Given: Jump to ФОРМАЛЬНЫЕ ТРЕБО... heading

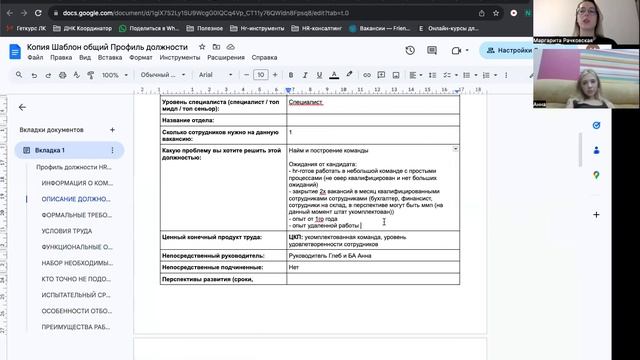Looking at the screenshot, I should [x=77, y=215].
